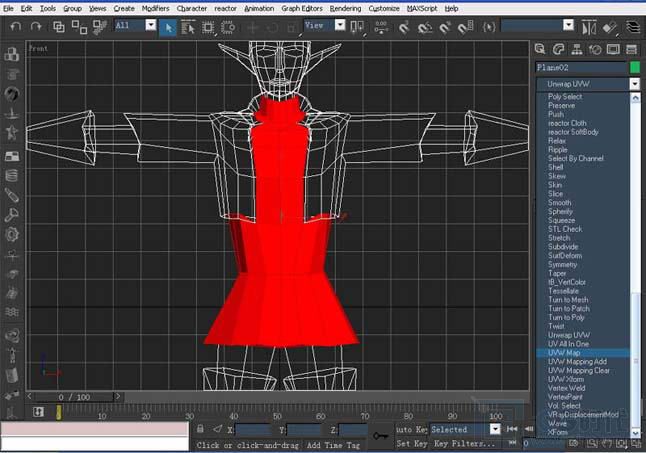Click the Pan View navigation icon
This screenshot has width=646, height=453.
tap(607, 444)
